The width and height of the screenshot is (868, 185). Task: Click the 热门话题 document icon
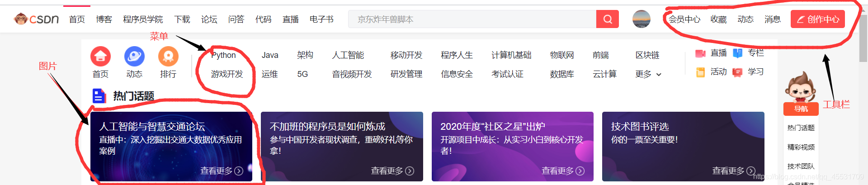pyautogui.click(x=99, y=96)
